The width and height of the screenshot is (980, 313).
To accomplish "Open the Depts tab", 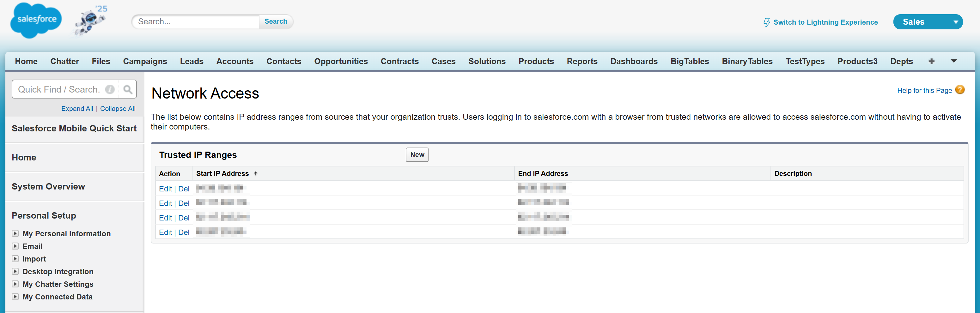I will (902, 61).
